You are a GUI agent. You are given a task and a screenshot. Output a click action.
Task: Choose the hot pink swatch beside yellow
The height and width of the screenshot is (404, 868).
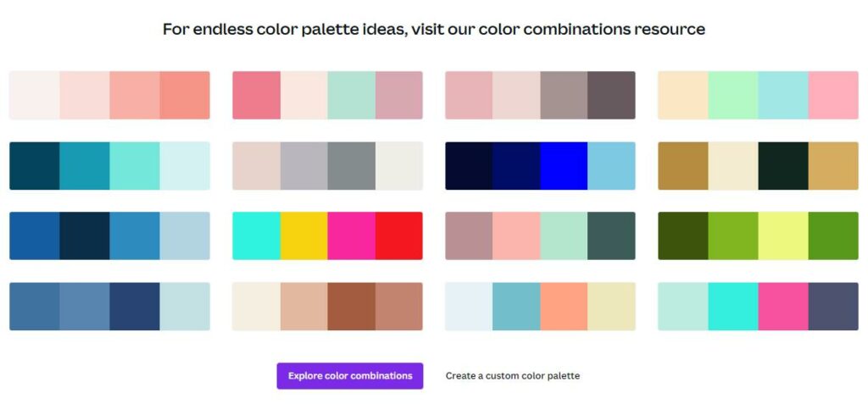tap(352, 235)
